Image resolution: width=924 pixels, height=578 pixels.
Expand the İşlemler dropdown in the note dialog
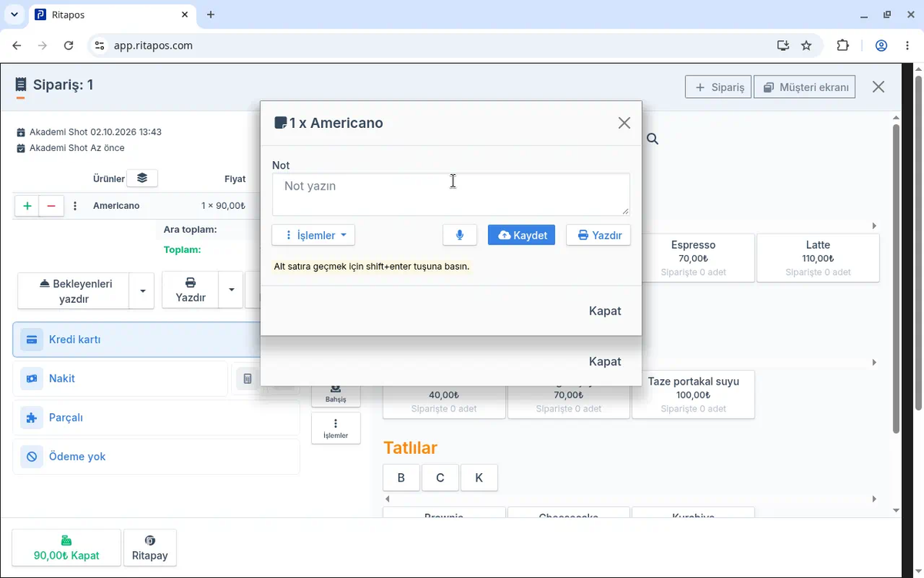tap(313, 235)
